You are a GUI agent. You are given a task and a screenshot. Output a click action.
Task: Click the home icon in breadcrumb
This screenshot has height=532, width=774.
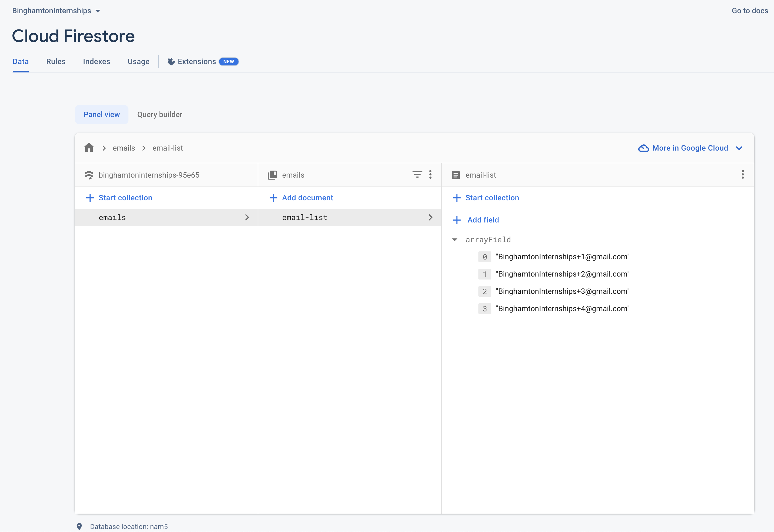(x=89, y=148)
